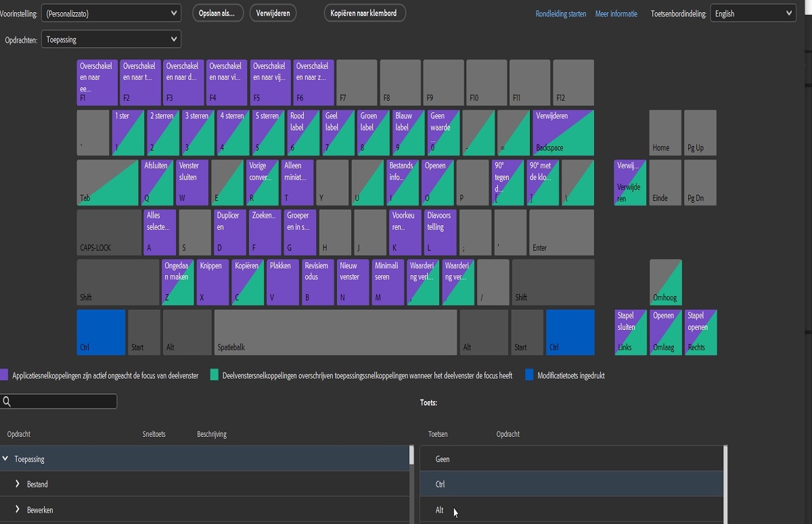
Task: Open the Voorinstelling preset dropdown
Action: (110, 12)
